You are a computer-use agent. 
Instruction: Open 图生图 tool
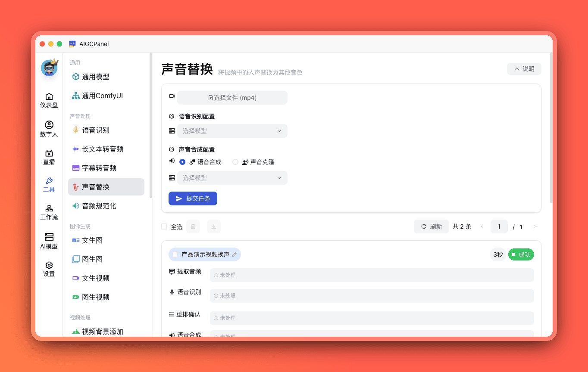coord(106,259)
